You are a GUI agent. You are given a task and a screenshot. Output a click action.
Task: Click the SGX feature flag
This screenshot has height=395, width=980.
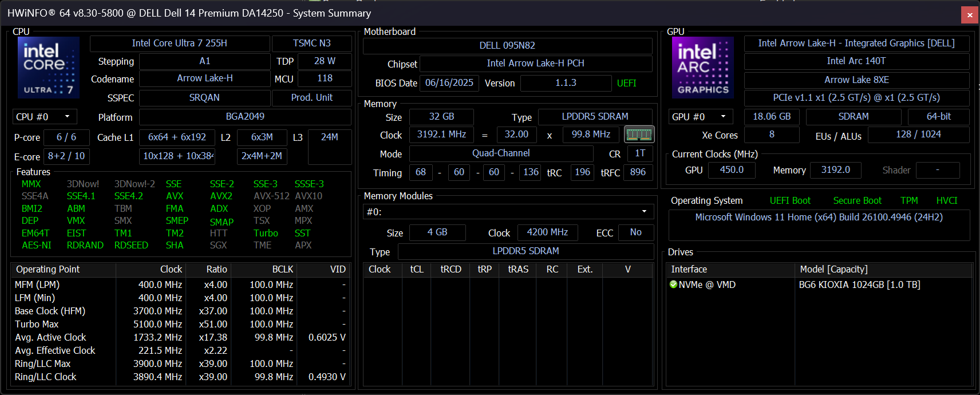point(218,245)
